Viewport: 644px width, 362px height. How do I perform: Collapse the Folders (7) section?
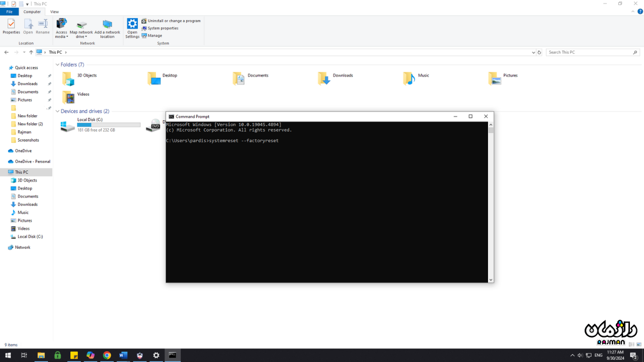click(x=57, y=65)
